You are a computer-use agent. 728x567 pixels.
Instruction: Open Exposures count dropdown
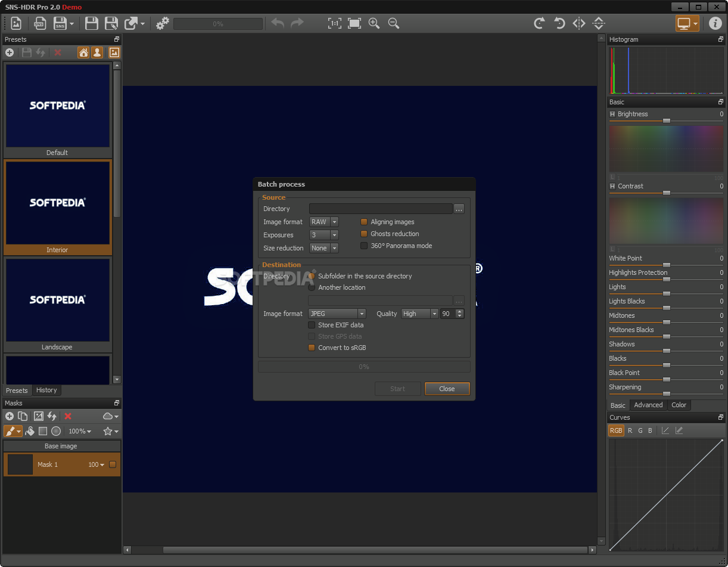[324, 235]
